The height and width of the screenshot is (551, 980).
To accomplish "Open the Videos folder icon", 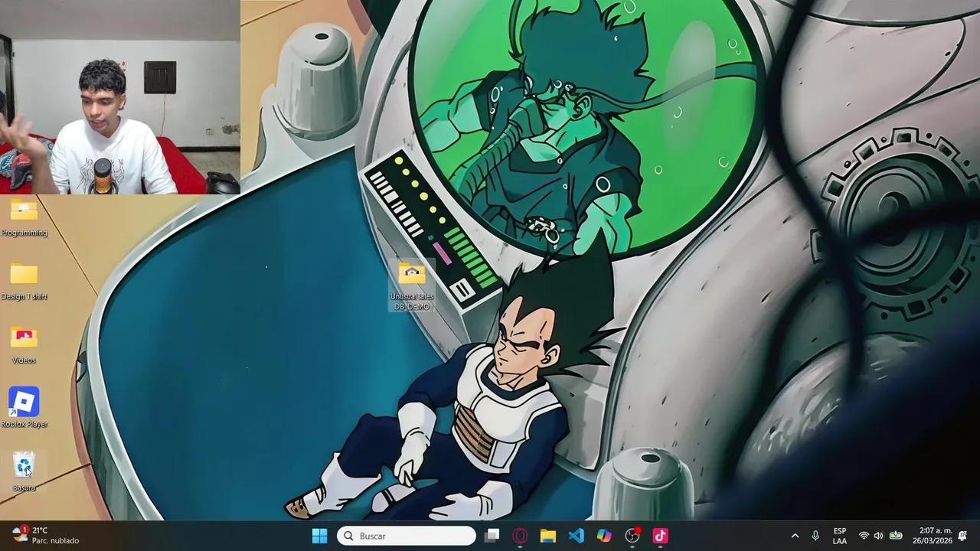I will [x=24, y=344].
